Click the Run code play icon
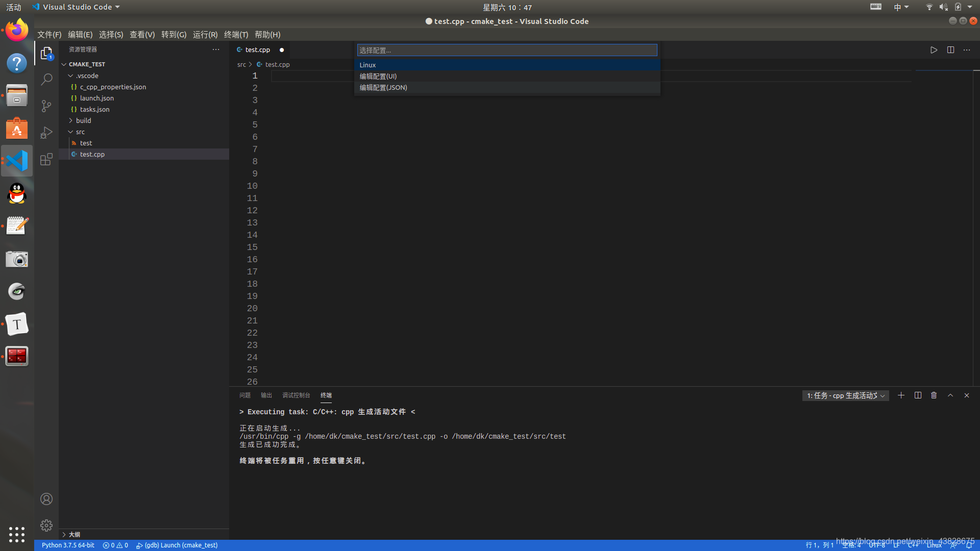The width and height of the screenshot is (980, 551). [934, 50]
